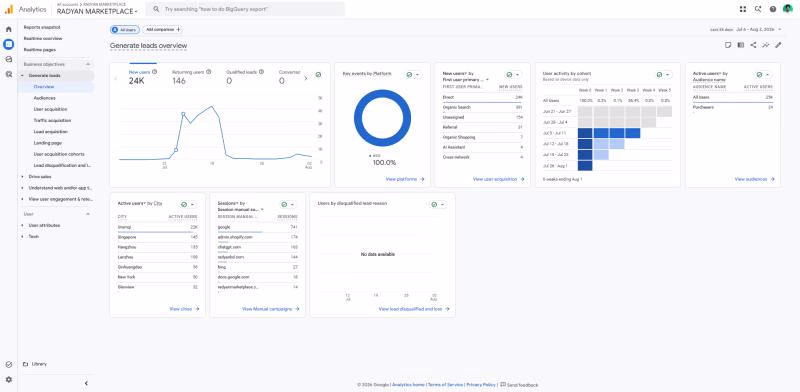Expand Understand web and/or app traffic section

click(22, 188)
